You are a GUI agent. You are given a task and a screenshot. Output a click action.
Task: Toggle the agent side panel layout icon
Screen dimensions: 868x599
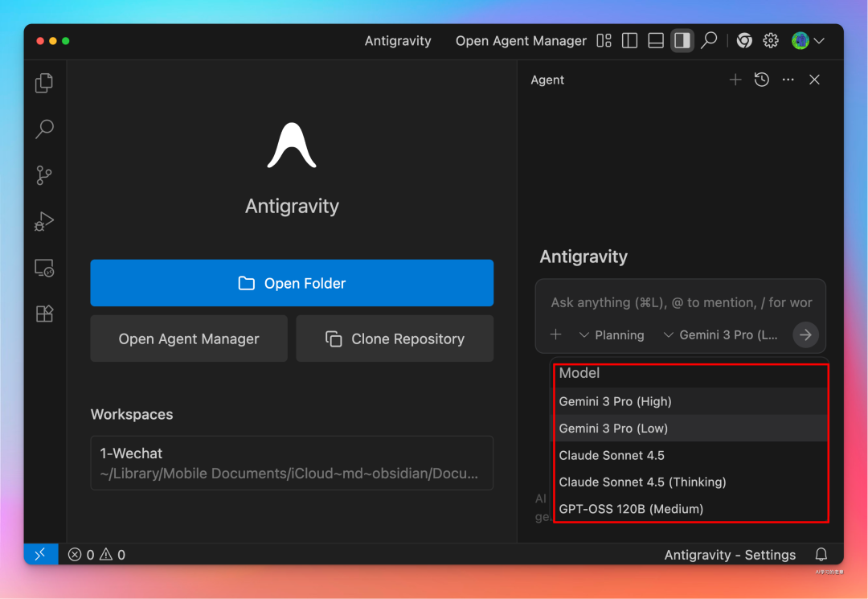pyautogui.click(x=682, y=40)
